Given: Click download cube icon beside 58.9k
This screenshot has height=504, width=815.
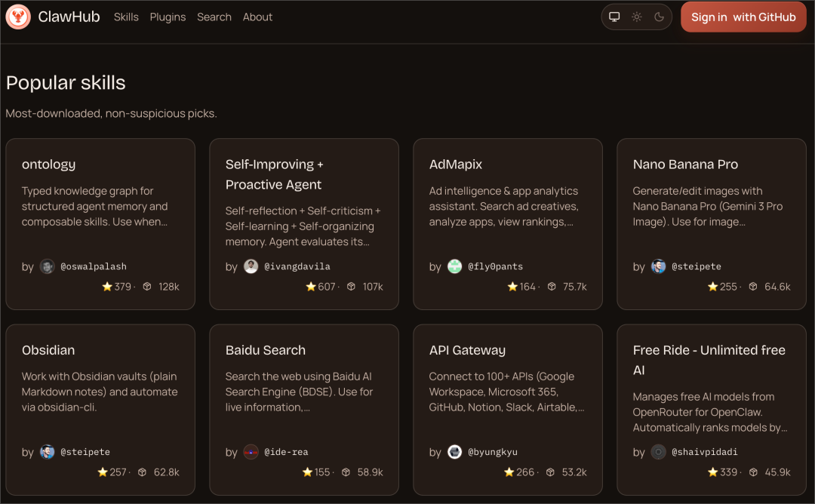Looking at the screenshot, I should click(x=346, y=472).
